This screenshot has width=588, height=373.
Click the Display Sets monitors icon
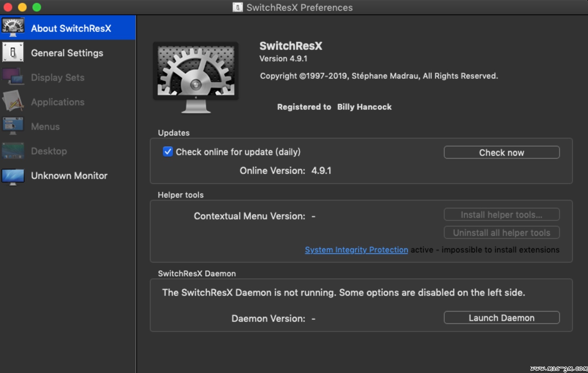click(13, 77)
